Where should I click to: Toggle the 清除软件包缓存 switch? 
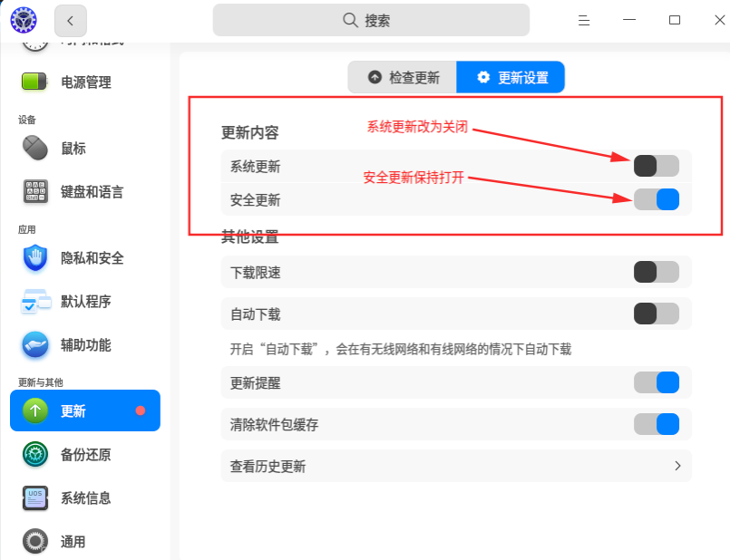[657, 424]
